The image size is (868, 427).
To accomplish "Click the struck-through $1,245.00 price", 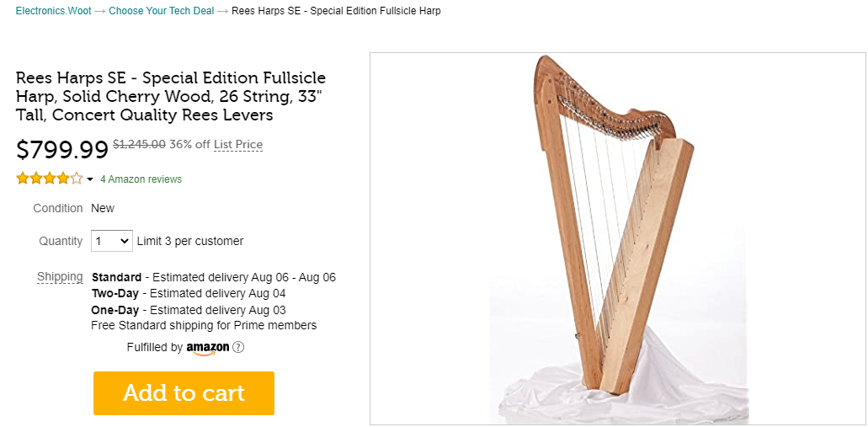I will tap(139, 144).
